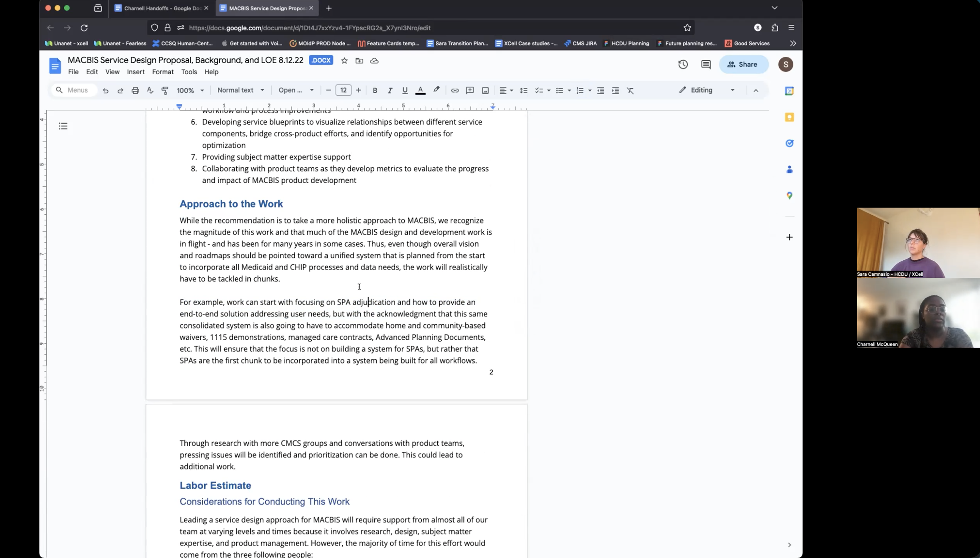
Task: Open the 100% zoom dropdown
Action: 190,90
